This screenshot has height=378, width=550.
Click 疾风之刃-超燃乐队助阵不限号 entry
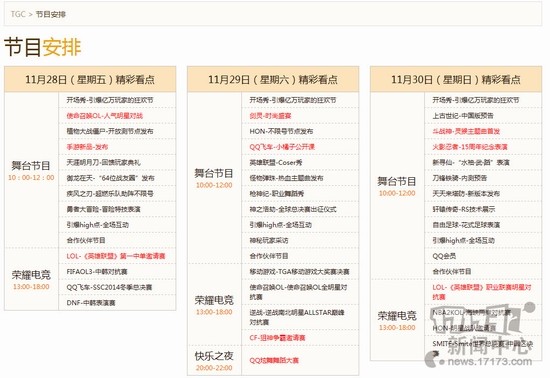(110, 194)
